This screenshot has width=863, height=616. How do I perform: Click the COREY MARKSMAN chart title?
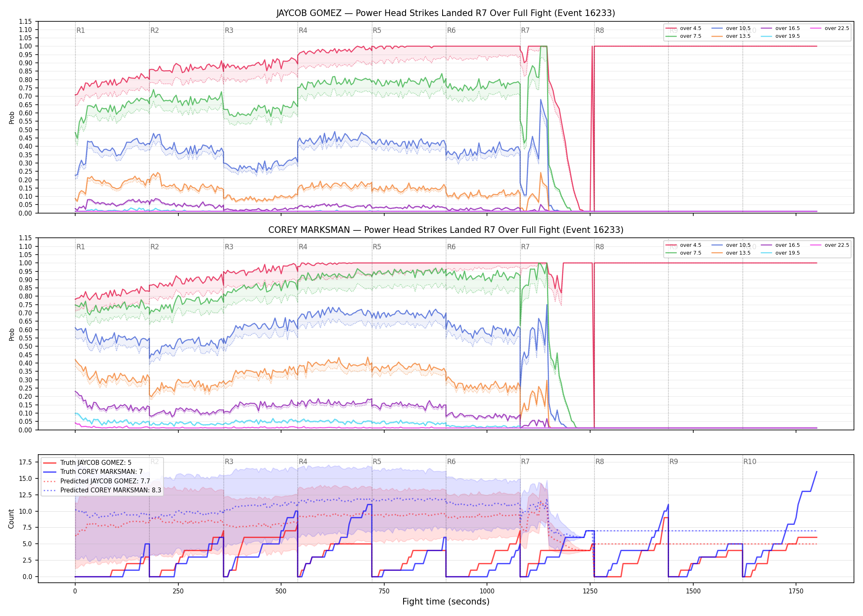click(446, 230)
